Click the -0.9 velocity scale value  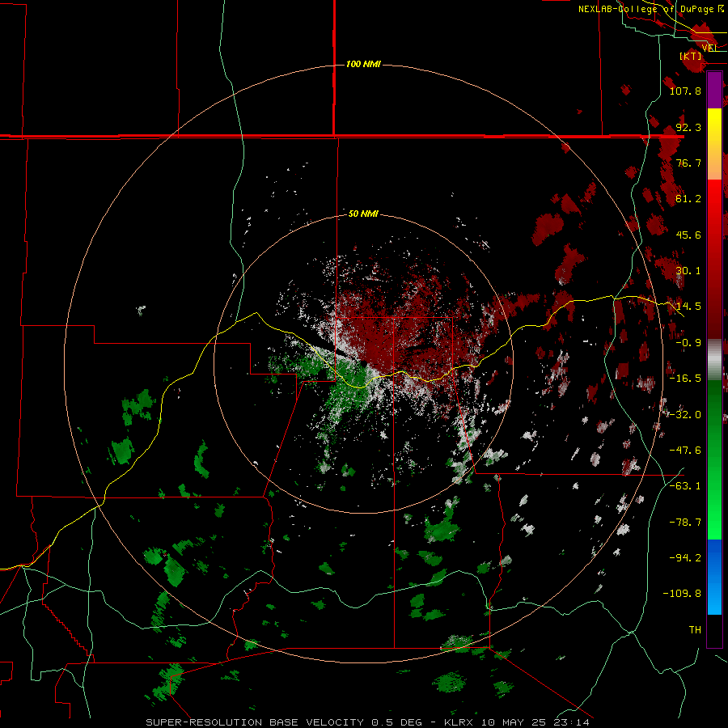coord(688,343)
